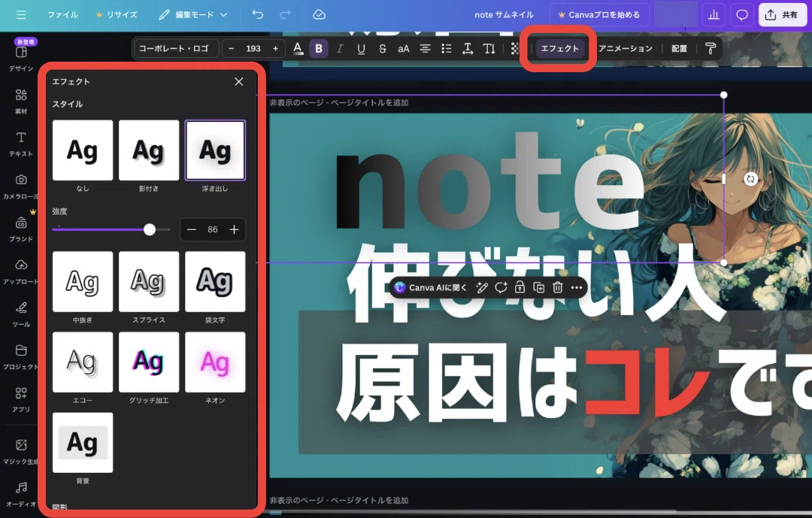
Task: Select the ネオン text style
Action: pyautogui.click(x=215, y=362)
